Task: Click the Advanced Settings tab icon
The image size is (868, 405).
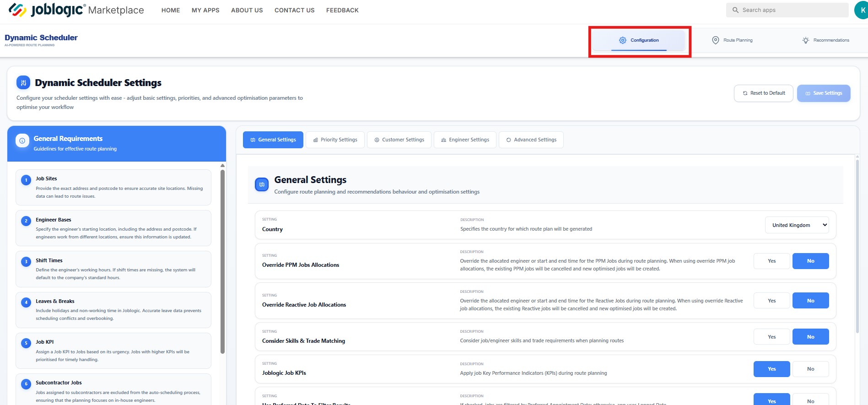Action: click(x=508, y=140)
